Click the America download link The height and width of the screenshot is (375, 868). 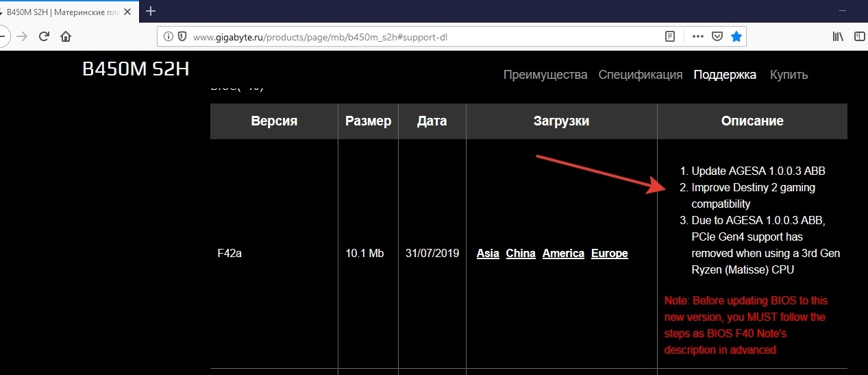coord(563,254)
